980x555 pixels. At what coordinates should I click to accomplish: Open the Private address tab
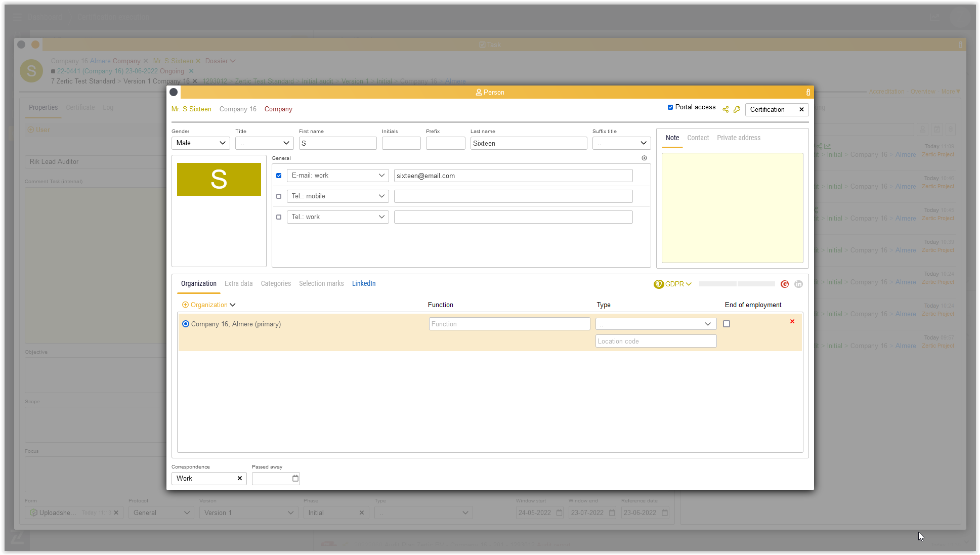pos(738,138)
